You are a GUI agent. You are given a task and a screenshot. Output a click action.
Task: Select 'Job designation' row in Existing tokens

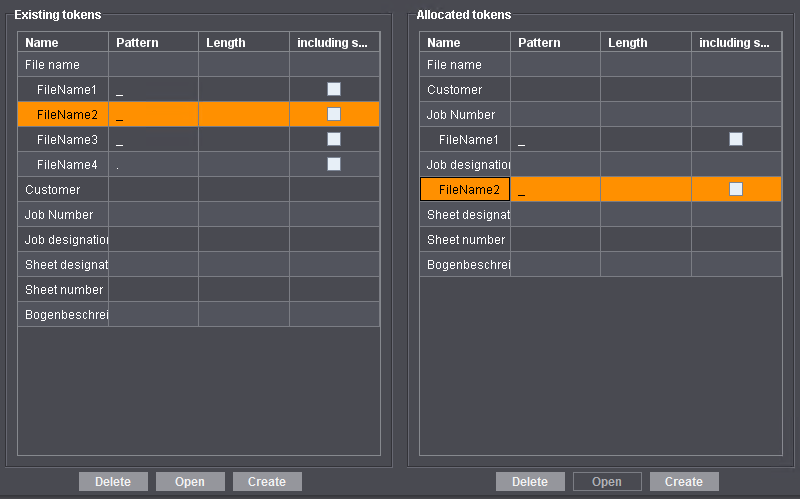coord(199,239)
